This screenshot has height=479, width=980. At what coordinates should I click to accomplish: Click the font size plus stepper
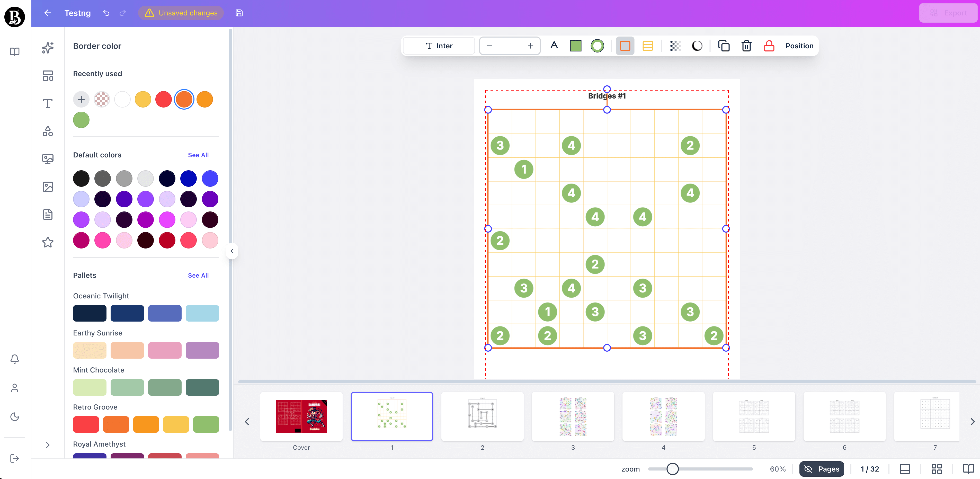click(530, 46)
